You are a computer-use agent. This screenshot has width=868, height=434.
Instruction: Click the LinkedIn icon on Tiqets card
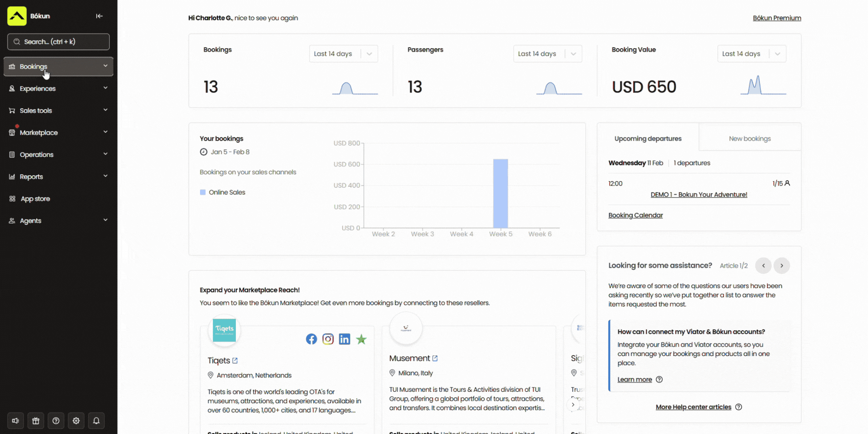point(345,339)
